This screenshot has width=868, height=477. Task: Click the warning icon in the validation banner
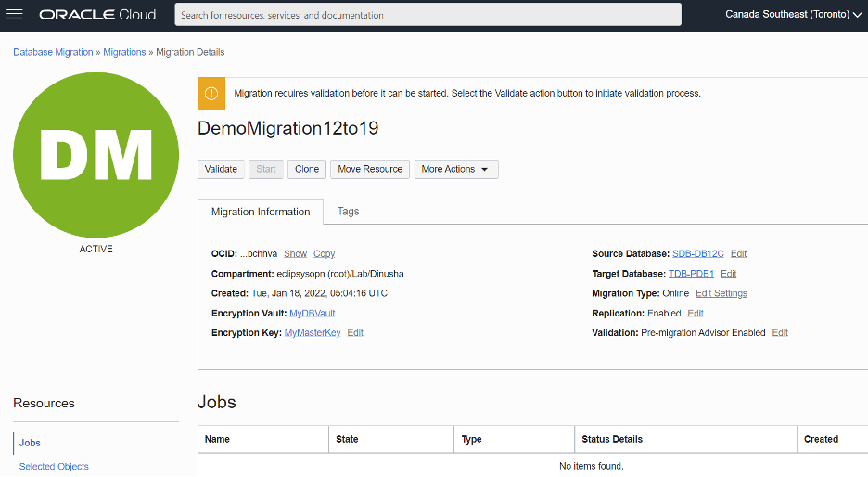211,94
